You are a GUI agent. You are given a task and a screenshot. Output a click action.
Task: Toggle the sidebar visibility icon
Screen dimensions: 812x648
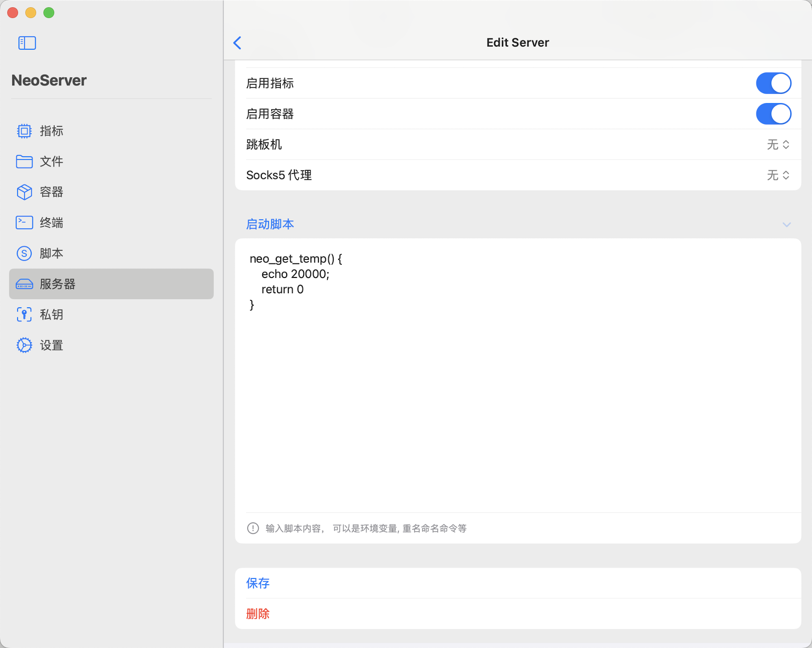point(27,43)
